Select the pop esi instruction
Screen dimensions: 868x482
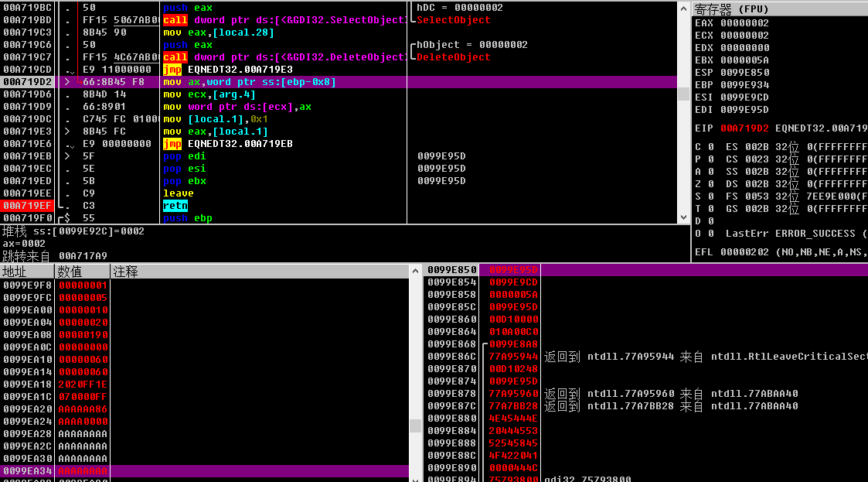click(x=184, y=169)
